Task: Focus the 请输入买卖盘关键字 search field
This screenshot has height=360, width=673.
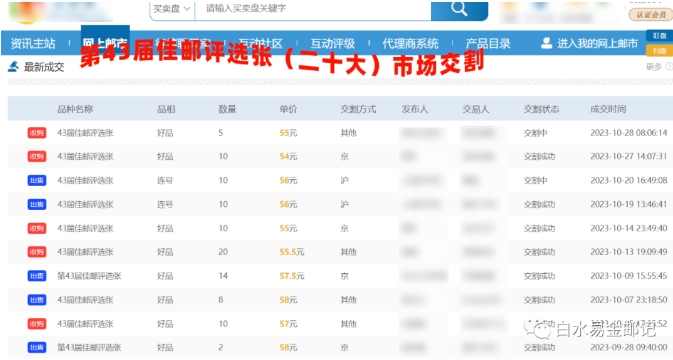Action: [313, 9]
